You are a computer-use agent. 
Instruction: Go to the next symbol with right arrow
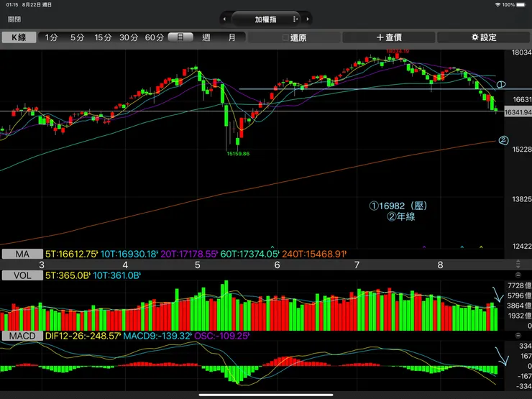(308, 19)
